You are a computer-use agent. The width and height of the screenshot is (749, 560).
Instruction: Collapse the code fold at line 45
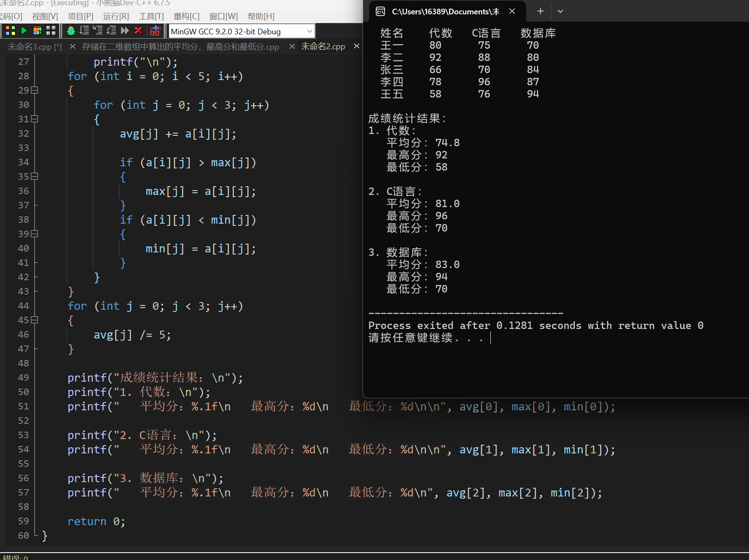(x=34, y=320)
